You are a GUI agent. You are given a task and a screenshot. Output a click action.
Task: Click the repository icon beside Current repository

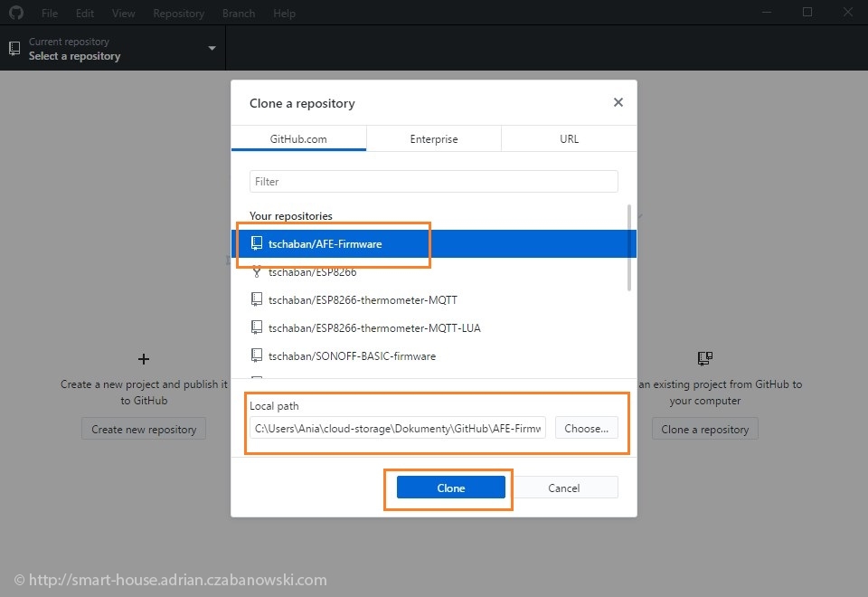[x=15, y=48]
